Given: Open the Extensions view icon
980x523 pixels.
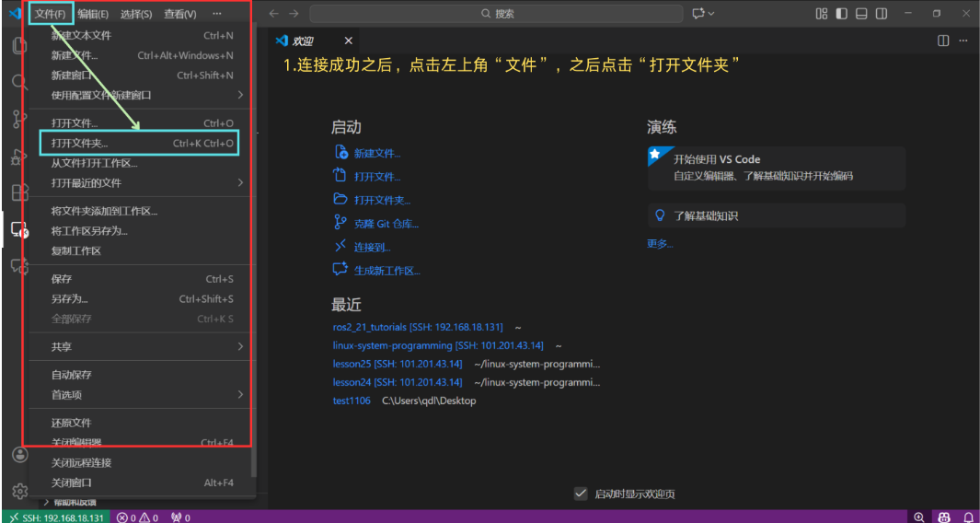Looking at the screenshot, I should coord(20,192).
